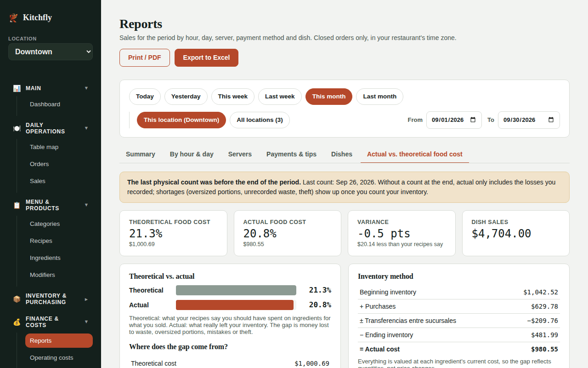Click the Menu & Products clipboard icon
588x368 pixels.
17,205
